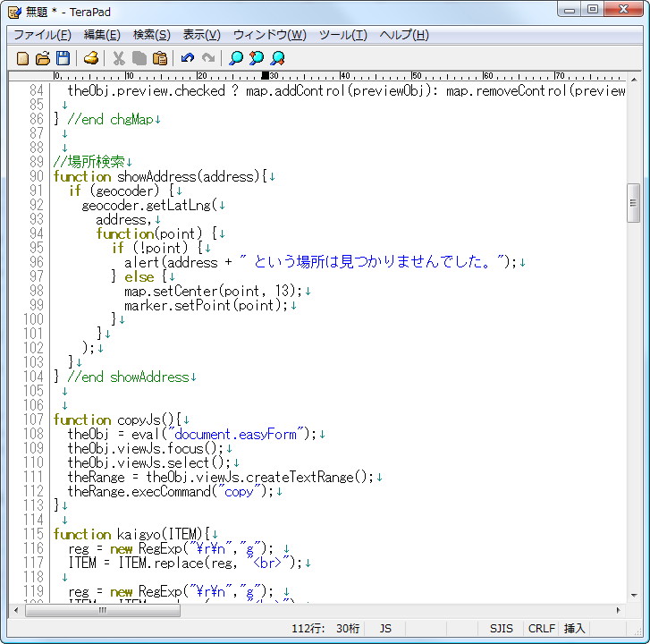Image resolution: width=650 pixels, height=644 pixels.
Task: Click the 112行: 30桁 position indicator
Action: (325, 628)
